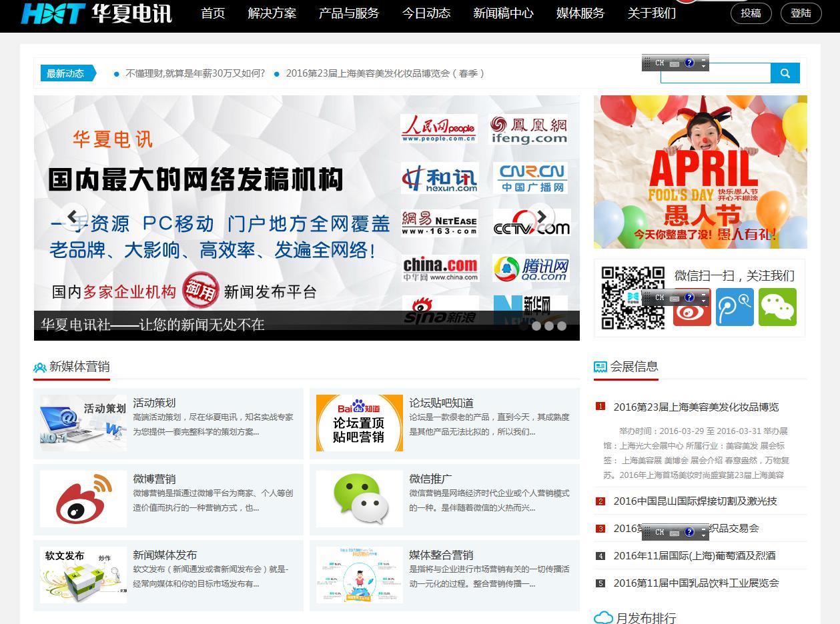The height and width of the screenshot is (624, 840).
Task: Click the Weibo eye logo thumbnail for 微博营销
Action: pyautogui.click(x=83, y=499)
